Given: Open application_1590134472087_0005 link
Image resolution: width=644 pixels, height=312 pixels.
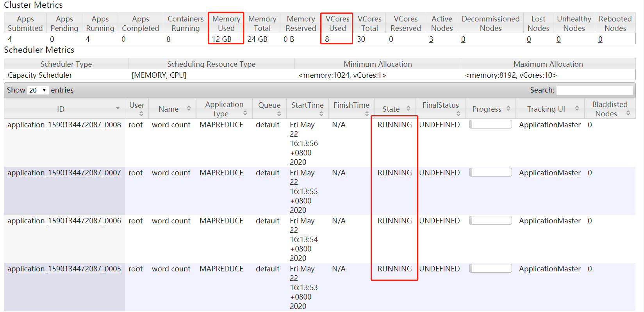Looking at the screenshot, I should pyautogui.click(x=64, y=269).
